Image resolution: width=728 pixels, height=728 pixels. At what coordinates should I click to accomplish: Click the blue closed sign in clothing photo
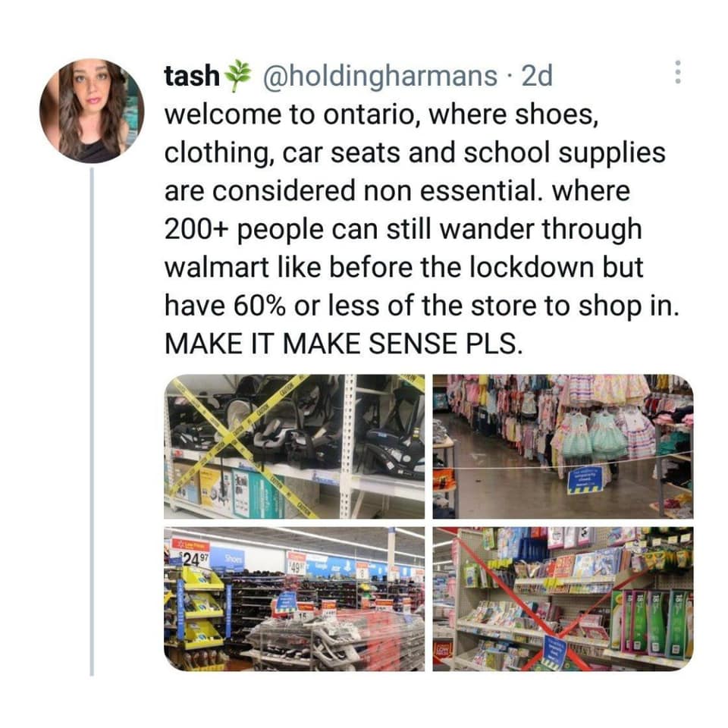(x=585, y=481)
